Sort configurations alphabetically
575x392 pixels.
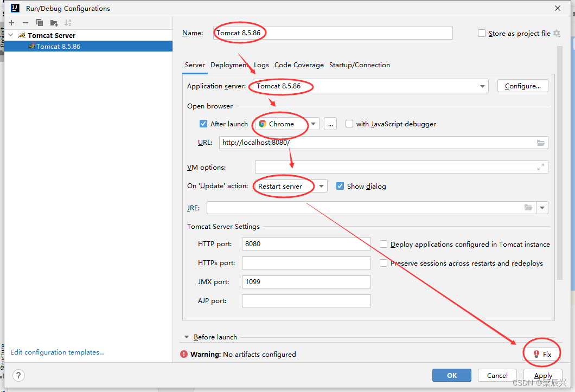pos(68,23)
